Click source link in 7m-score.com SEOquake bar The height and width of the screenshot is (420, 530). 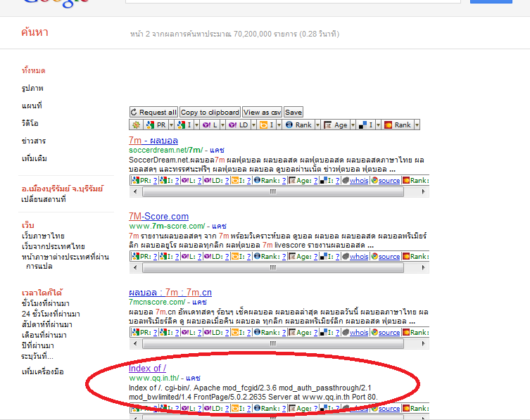389,257
